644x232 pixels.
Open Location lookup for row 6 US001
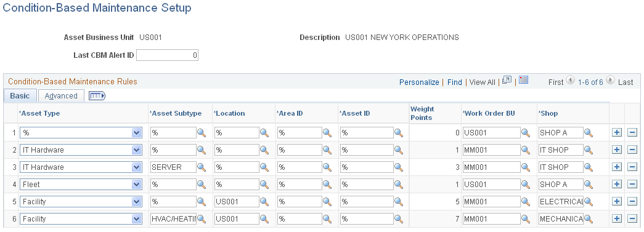264,219
